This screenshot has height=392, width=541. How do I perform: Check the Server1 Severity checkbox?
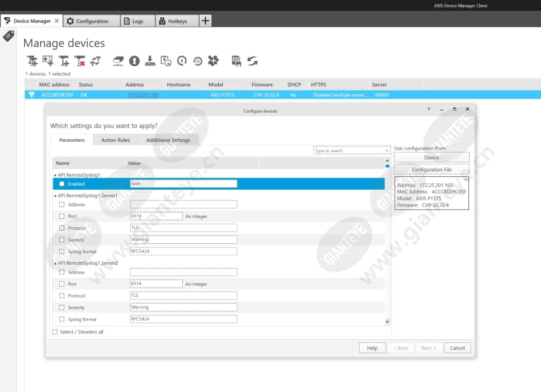62,239
